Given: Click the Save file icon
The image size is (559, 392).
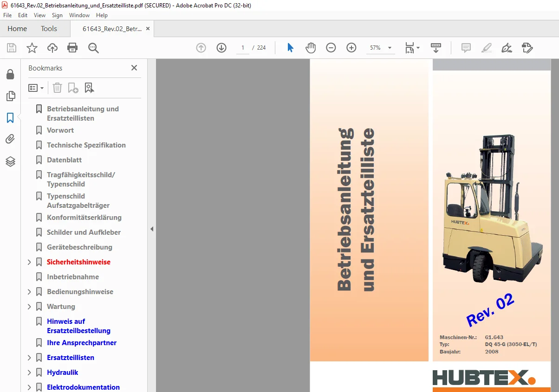Looking at the screenshot, I should [x=12, y=48].
